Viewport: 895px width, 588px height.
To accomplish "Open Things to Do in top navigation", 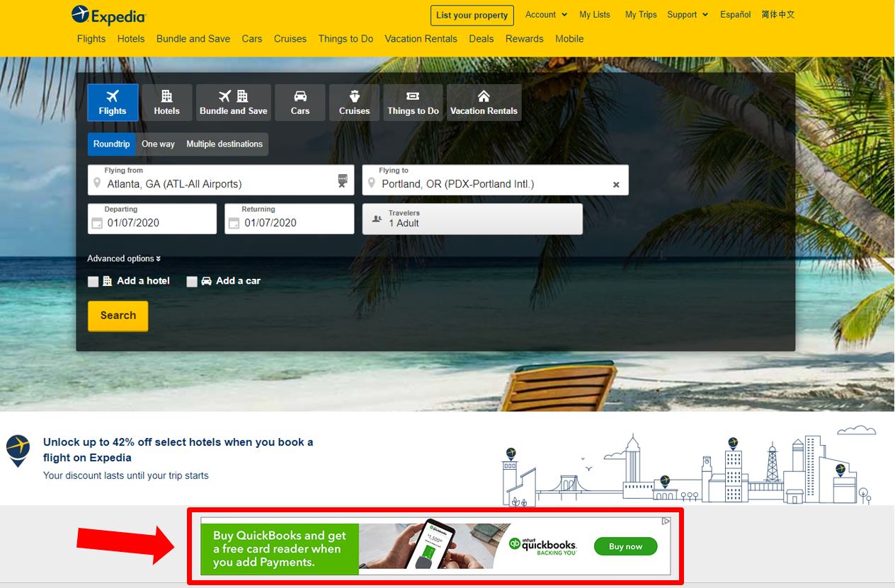I will point(346,39).
